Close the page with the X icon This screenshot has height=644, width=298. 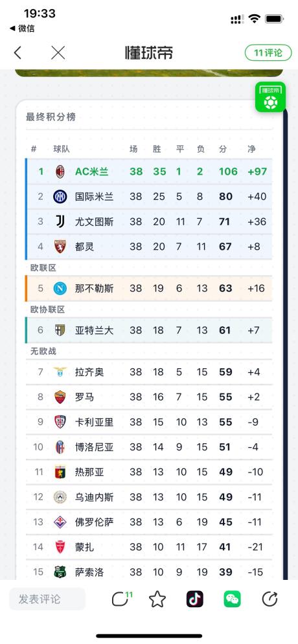click(x=58, y=52)
